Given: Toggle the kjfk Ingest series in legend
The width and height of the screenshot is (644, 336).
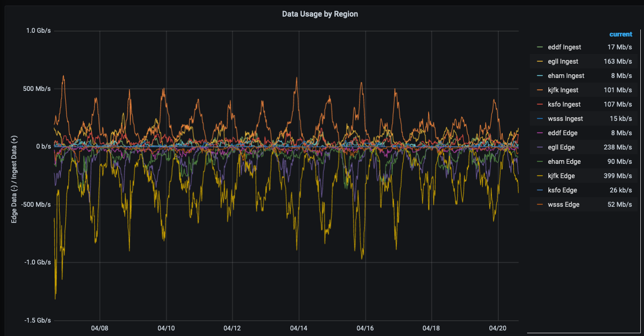Looking at the screenshot, I should point(563,90).
